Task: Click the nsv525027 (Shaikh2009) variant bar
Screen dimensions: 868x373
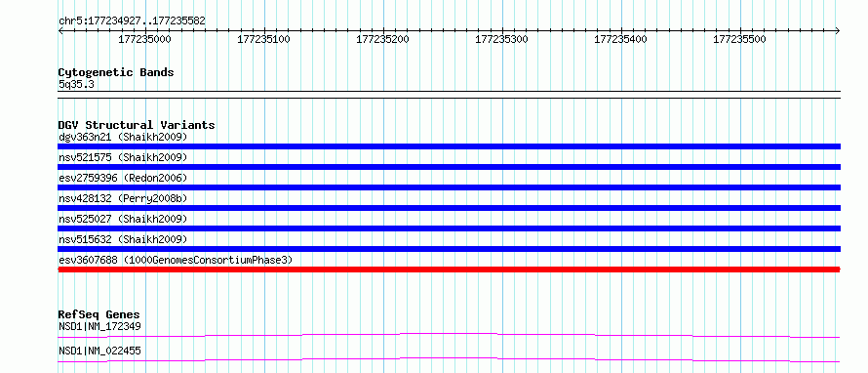Action: (449, 228)
